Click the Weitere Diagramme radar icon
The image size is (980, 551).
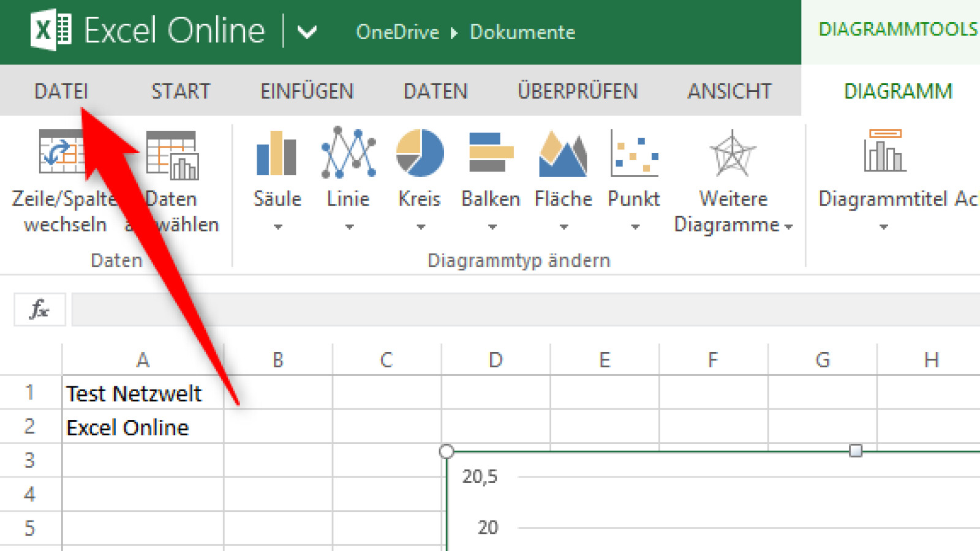tap(733, 153)
